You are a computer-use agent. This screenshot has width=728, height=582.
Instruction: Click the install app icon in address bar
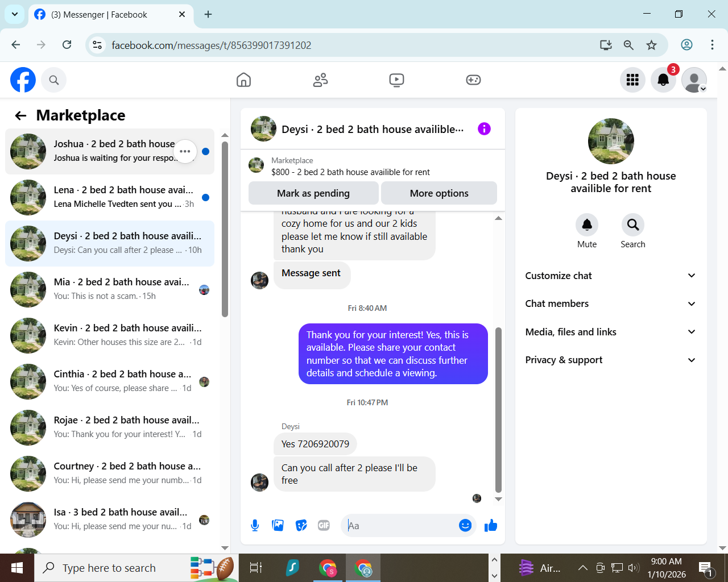pyautogui.click(x=606, y=45)
